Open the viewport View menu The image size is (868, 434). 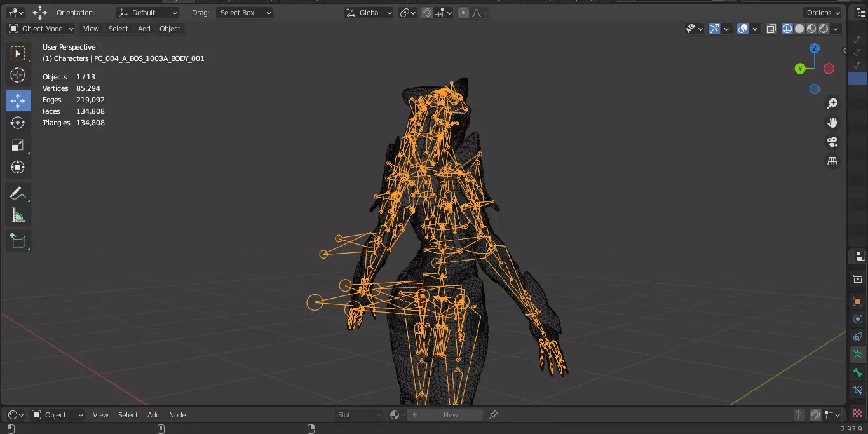91,29
